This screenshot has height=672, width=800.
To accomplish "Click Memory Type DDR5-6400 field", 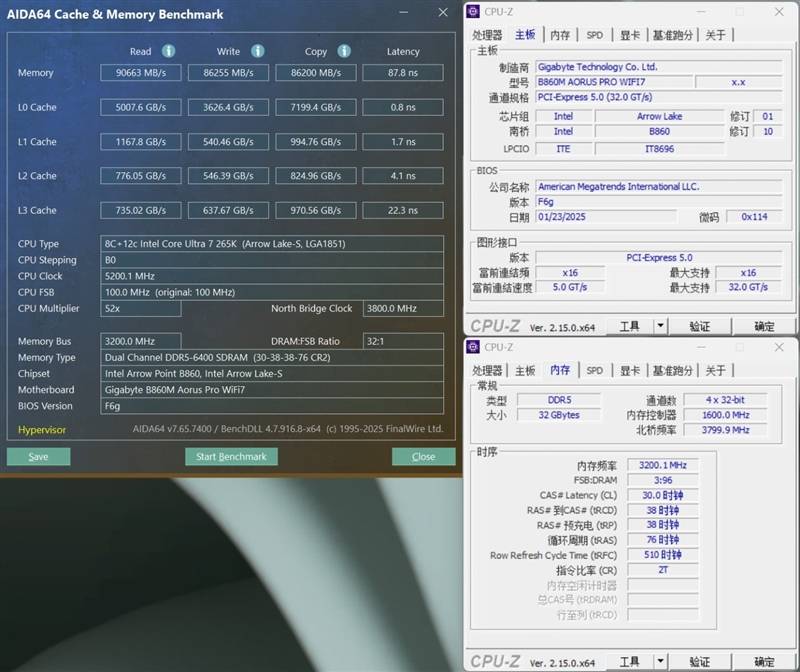I will (272, 357).
